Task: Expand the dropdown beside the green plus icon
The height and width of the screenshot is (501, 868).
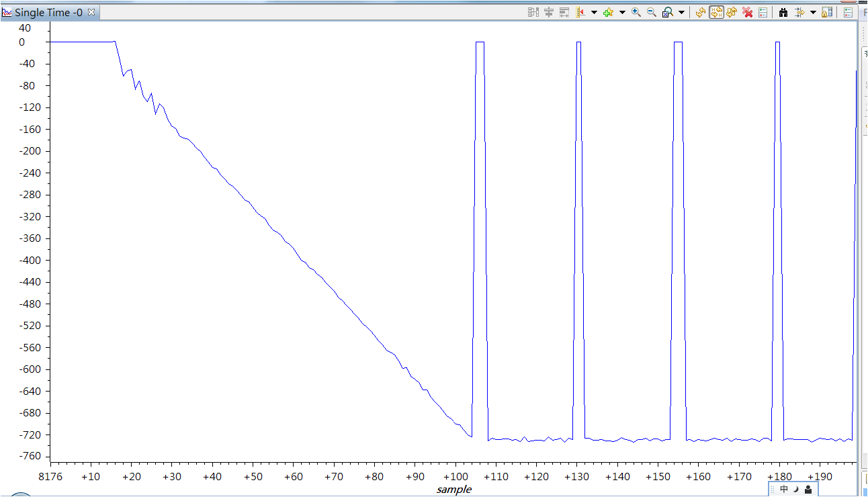Action: click(x=622, y=12)
